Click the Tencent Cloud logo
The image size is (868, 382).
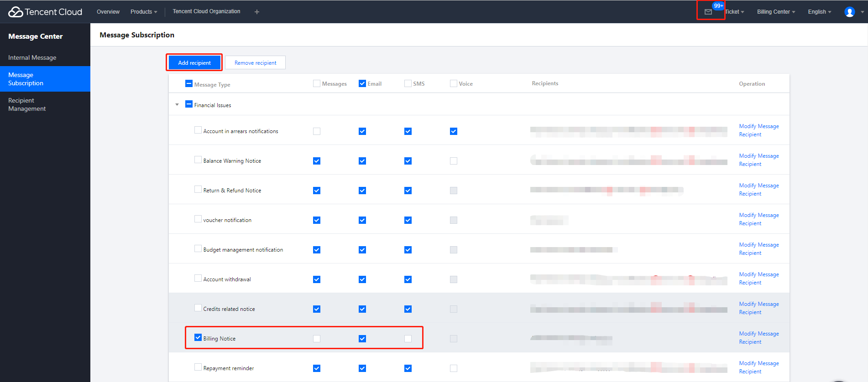click(x=45, y=12)
